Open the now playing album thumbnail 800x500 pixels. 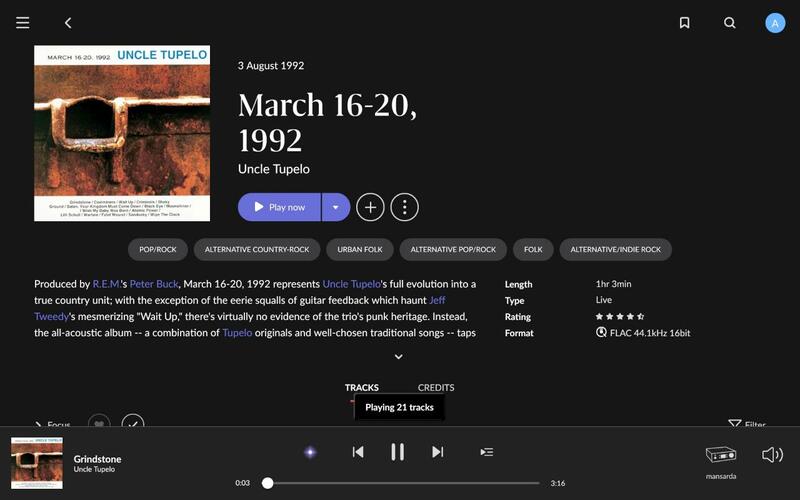click(37, 463)
